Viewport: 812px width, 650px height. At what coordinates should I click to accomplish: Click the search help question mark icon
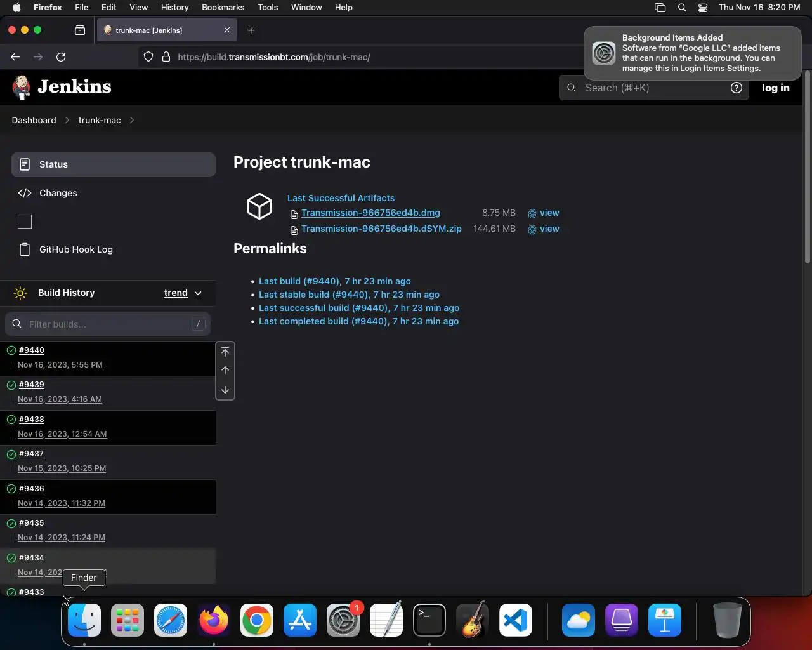[736, 88]
